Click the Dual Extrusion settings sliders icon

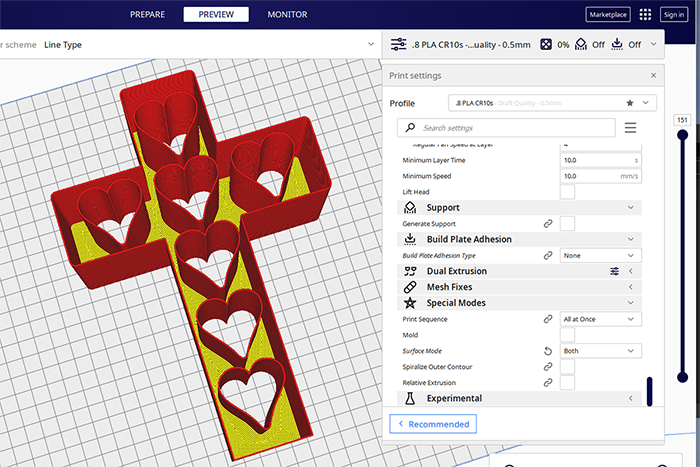(615, 271)
